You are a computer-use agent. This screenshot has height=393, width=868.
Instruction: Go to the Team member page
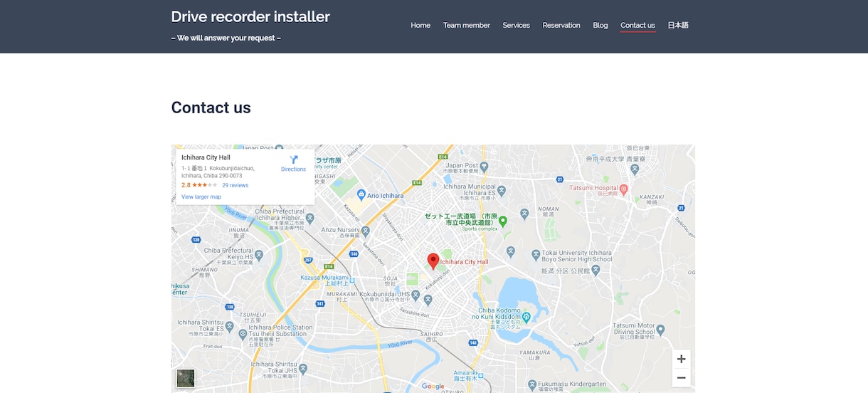(466, 25)
